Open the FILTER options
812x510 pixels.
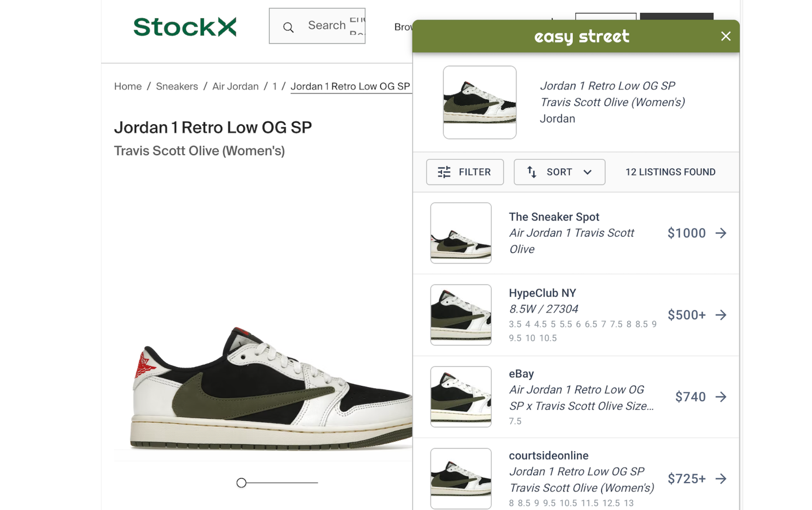click(x=465, y=172)
